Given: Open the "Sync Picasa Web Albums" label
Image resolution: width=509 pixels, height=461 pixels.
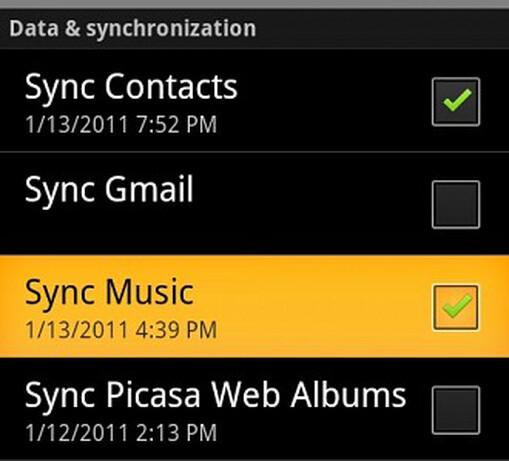Looking at the screenshot, I should 215,396.
